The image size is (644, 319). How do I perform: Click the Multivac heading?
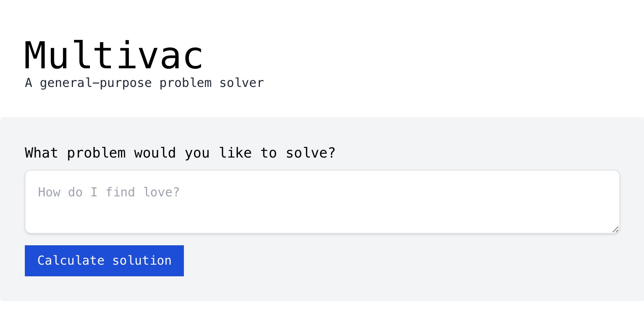click(x=113, y=56)
